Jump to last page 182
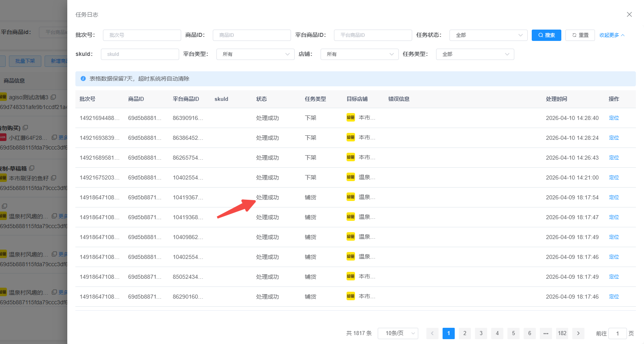The image size is (644, 344). (562, 333)
